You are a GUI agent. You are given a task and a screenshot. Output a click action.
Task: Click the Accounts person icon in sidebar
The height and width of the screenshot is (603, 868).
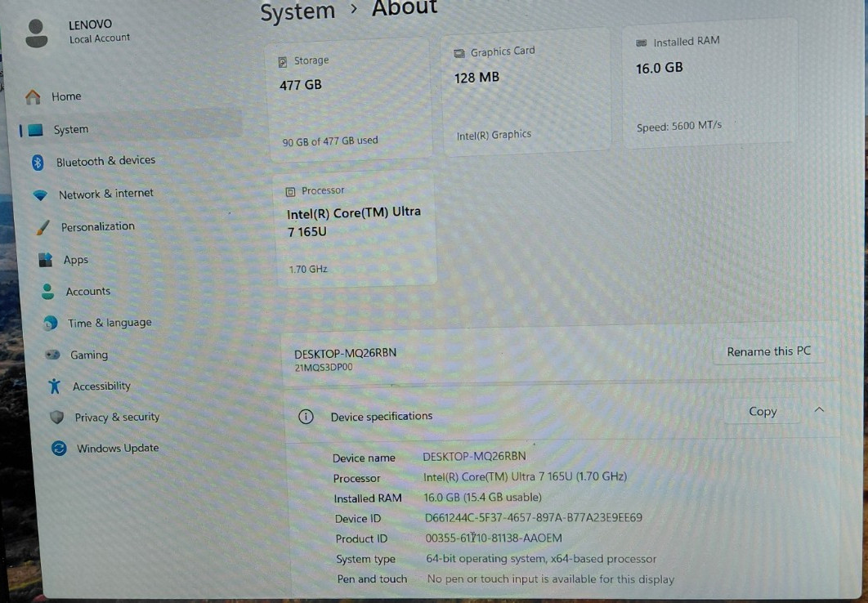(x=47, y=292)
